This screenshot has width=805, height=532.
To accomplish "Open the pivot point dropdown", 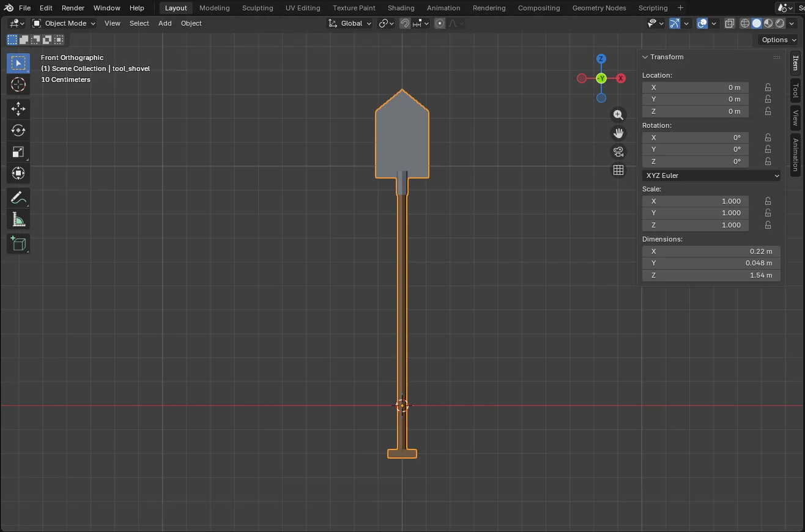I will pos(387,23).
